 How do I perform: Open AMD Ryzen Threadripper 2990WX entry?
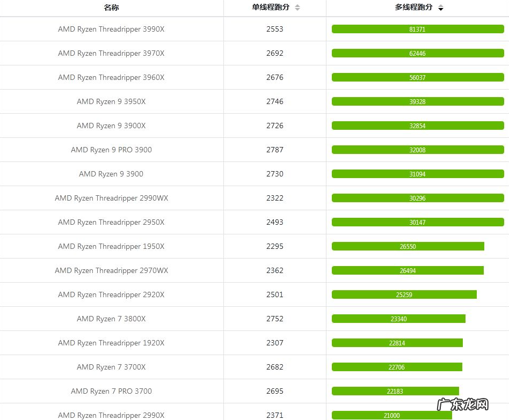(111, 198)
